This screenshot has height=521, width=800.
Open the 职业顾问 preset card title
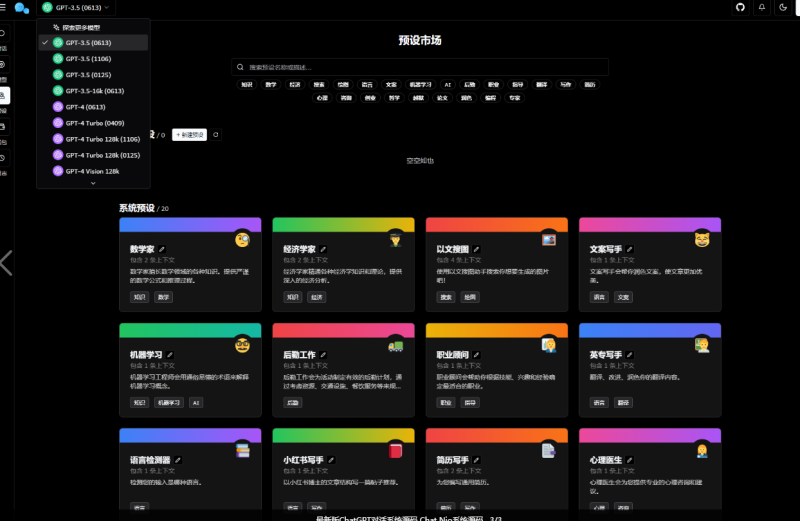click(453, 355)
